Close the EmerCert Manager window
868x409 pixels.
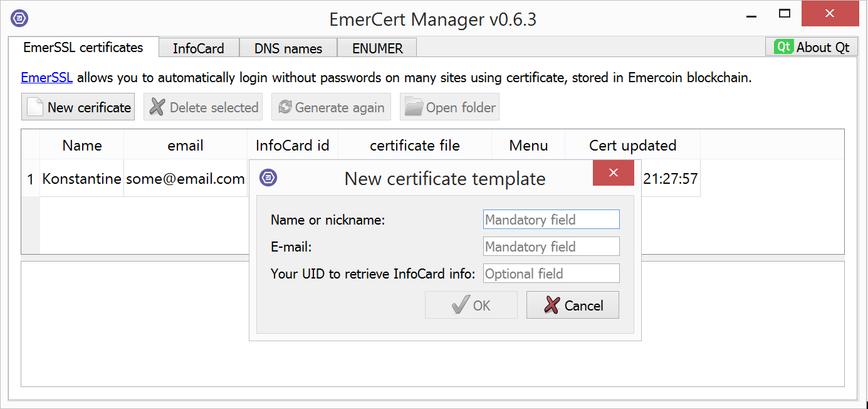[830, 14]
